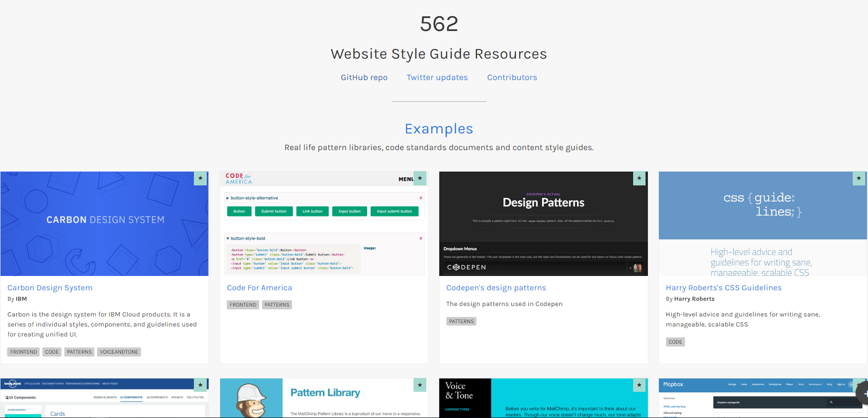Click the Code For America thumbnail
The width and height of the screenshot is (868, 418).
(324, 224)
